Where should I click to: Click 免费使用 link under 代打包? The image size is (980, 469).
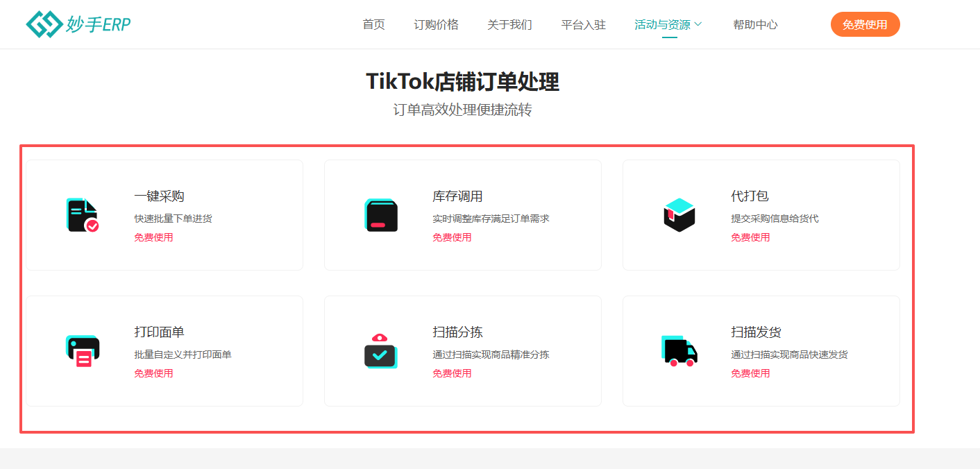(x=750, y=237)
